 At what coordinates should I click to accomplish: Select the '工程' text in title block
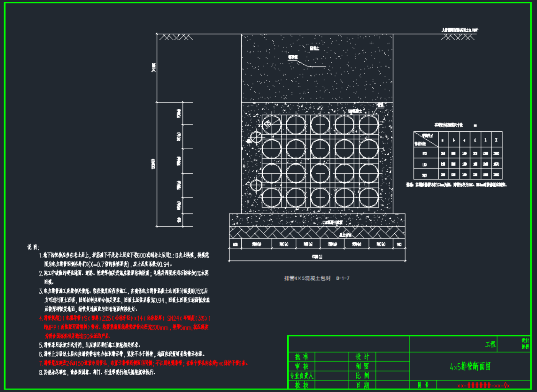[x=490, y=344]
